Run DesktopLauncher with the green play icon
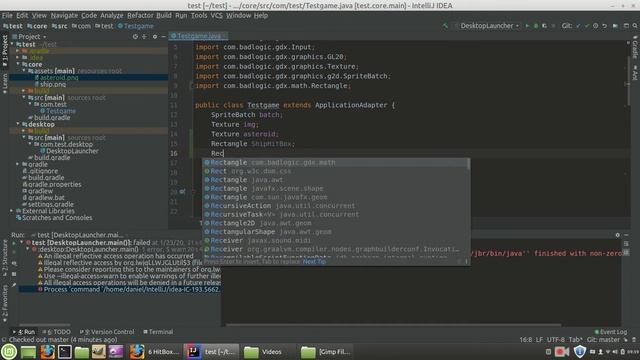Viewport: 640px width, 360px height. click(527, 26)
